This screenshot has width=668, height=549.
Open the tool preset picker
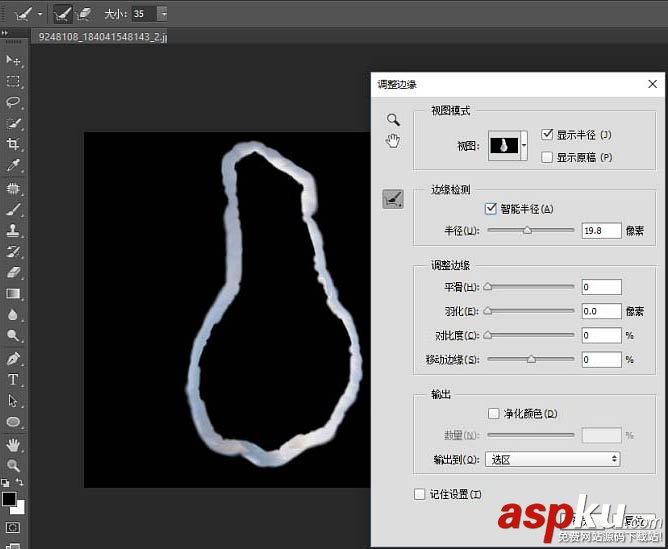(23, 14)
